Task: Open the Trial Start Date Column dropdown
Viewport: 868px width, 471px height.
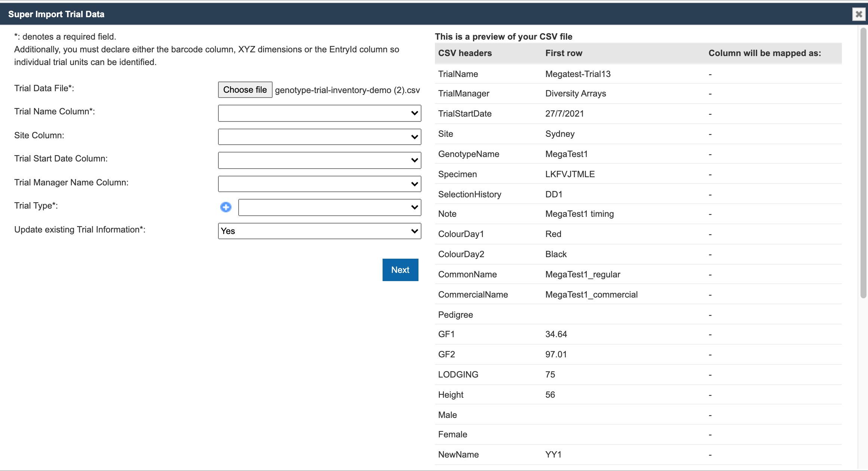Action: click(319, 160)
